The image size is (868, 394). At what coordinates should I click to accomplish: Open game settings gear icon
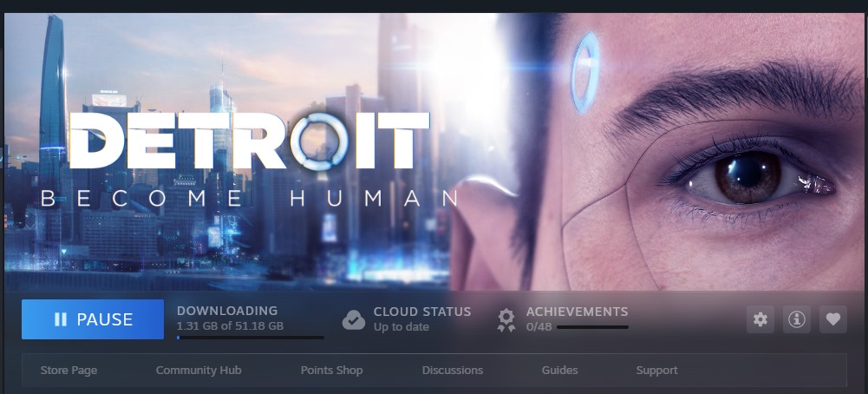[760, 319]
